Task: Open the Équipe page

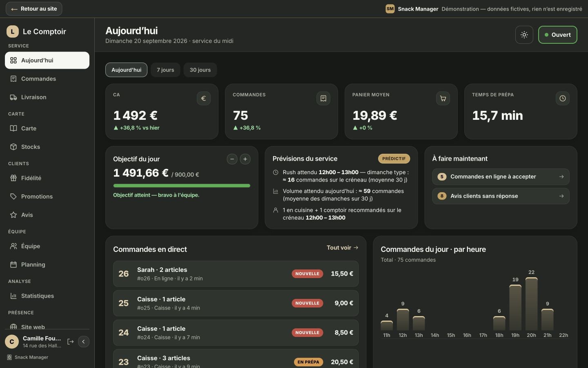Action: (47, 246)
